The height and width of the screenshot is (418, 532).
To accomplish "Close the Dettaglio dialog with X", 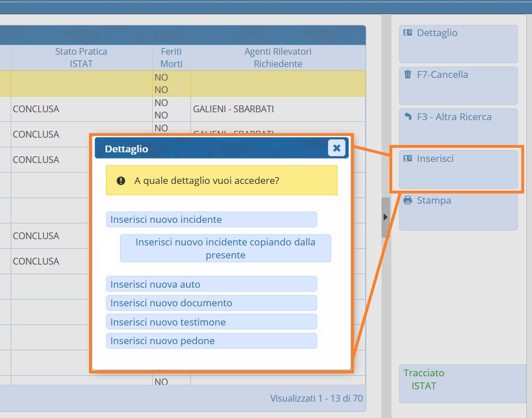I will tap(336, 148).
